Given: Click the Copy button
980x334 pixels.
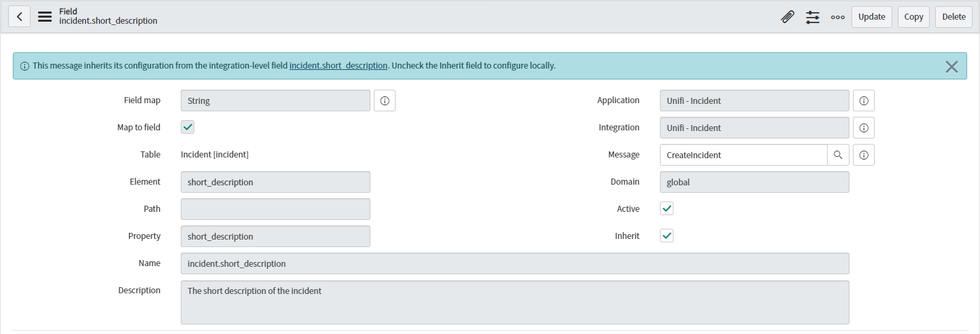Looking at the screenshot, I should (913, 17).
